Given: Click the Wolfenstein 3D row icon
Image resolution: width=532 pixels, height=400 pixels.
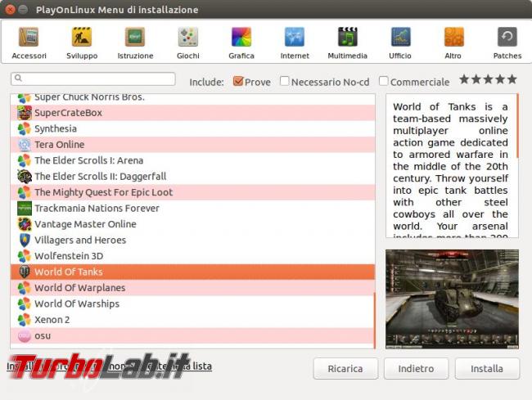Looking at the screenshot, I should (x=25, y=256).
